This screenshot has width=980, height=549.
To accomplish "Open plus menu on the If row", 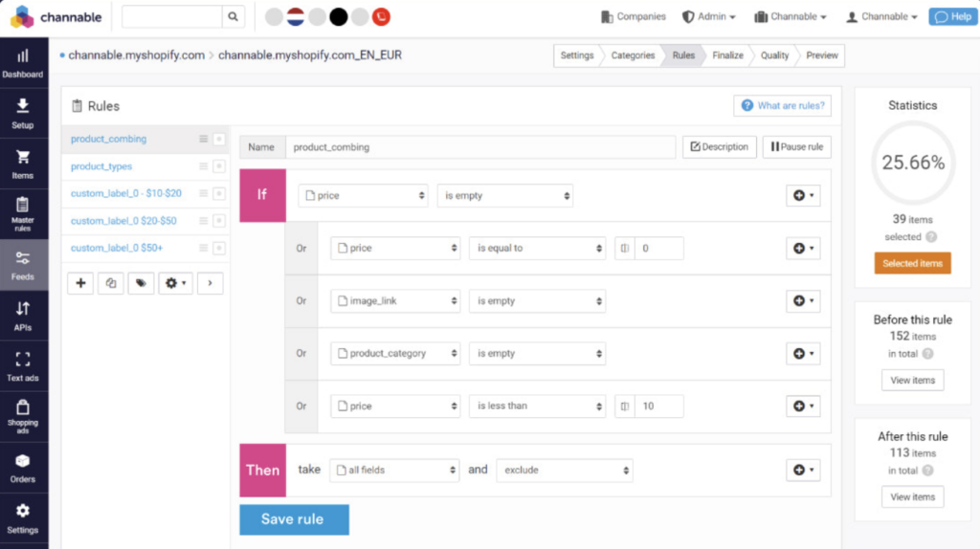I will click(x=803, y=195).
